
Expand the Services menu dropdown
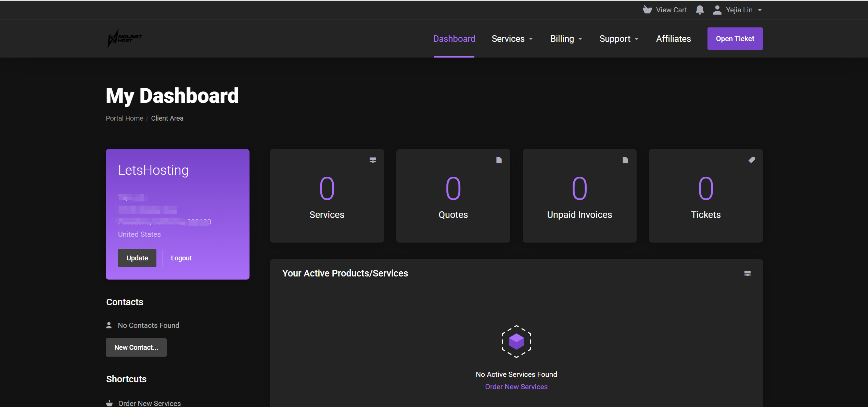531,39
